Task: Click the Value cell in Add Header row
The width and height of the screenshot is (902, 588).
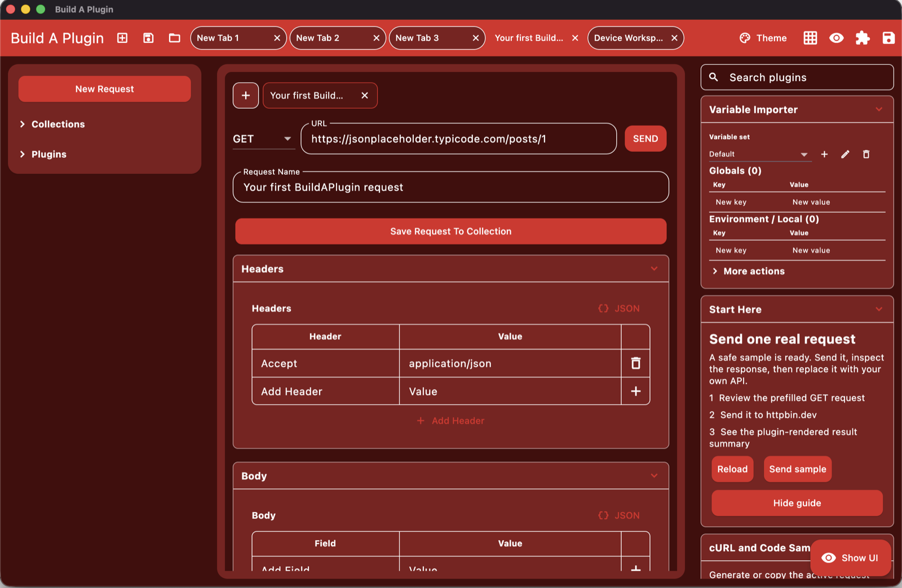Action: (x=510, y=391)
